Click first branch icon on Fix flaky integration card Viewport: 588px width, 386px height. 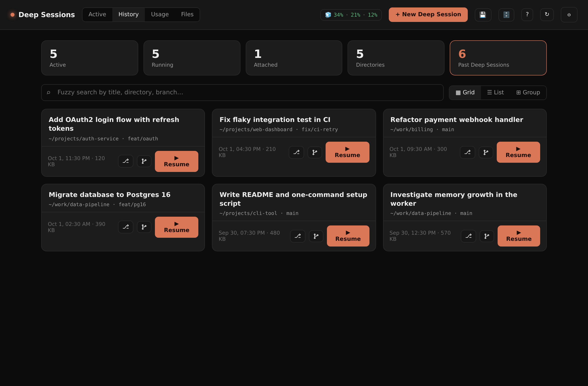click(296, 152)
